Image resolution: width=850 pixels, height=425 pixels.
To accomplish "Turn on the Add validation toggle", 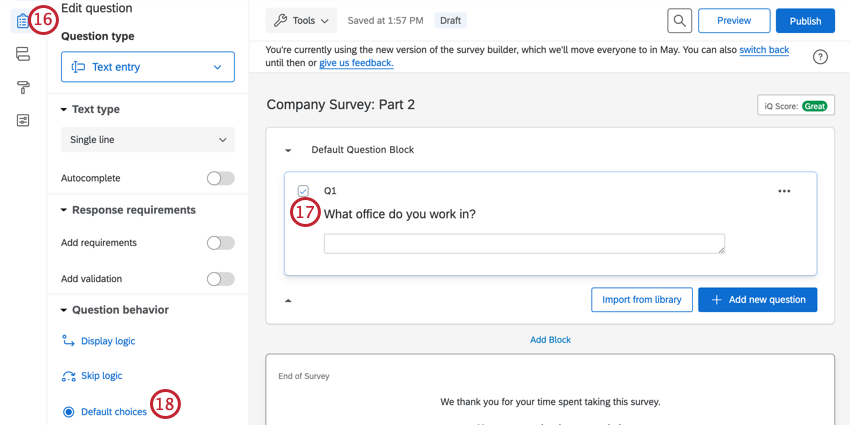I will (x=220, y=279).
